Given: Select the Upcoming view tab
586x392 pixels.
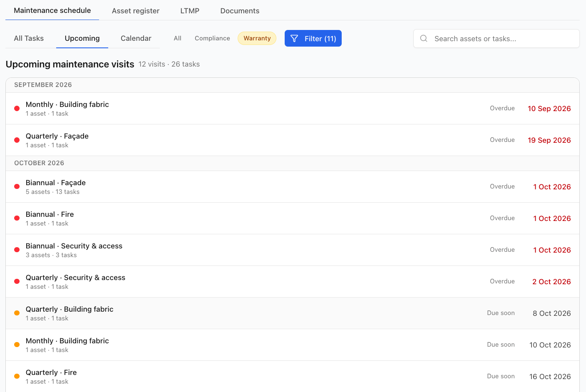Looking at the screenshot, I should point(82,38).
